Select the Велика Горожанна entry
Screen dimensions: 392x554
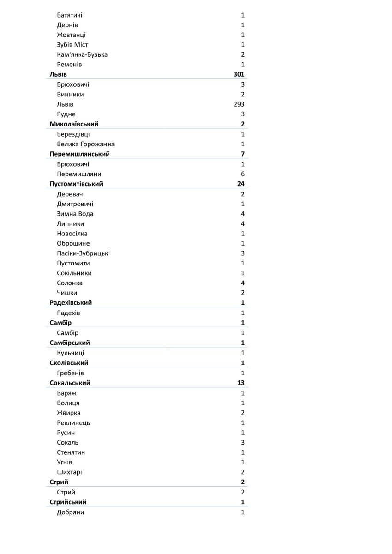(85, 144)
